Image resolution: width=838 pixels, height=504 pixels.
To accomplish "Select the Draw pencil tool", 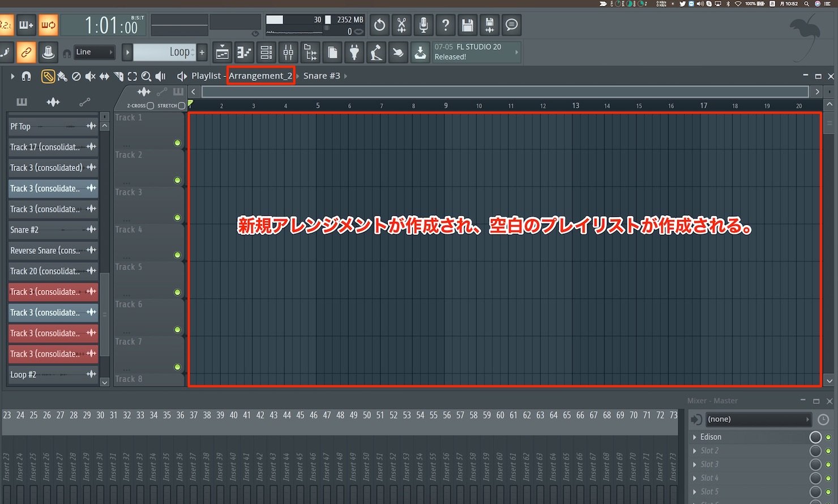I will pyautogui.click(x=48, y=76).
